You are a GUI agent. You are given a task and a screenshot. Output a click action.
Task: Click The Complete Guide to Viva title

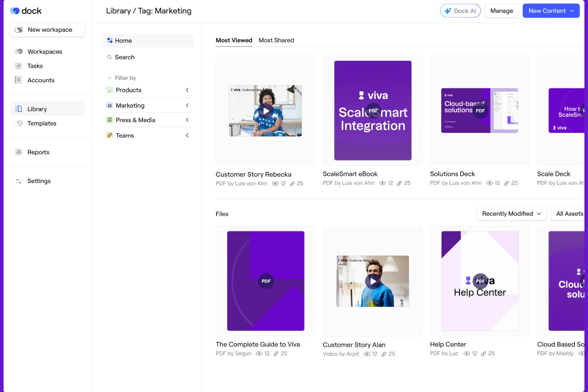(x=258, y=344)
